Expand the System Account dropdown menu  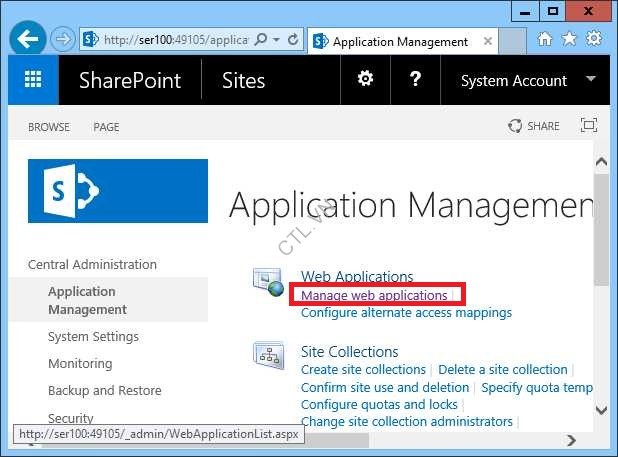pyautogui.click(x=591, y=80)
